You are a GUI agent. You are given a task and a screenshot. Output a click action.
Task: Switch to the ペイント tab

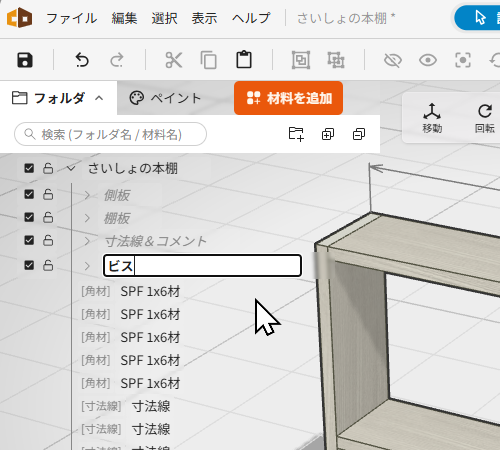(x=165, y=98)
